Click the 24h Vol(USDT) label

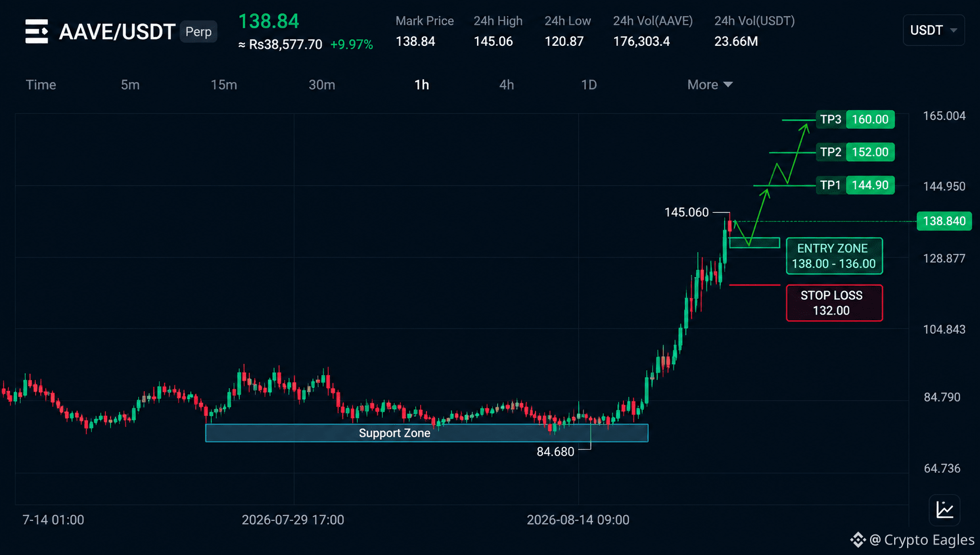click(x=755, y=21)
